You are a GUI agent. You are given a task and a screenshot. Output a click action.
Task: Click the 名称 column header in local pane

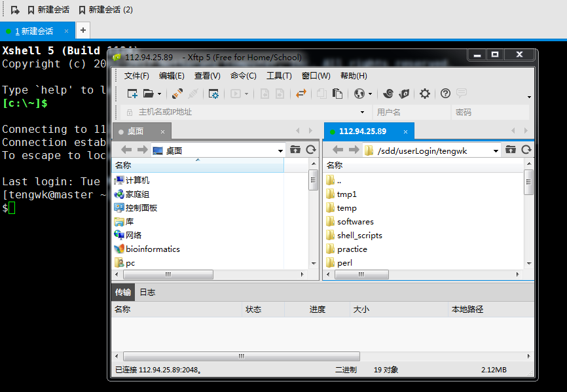coord(198,166)
